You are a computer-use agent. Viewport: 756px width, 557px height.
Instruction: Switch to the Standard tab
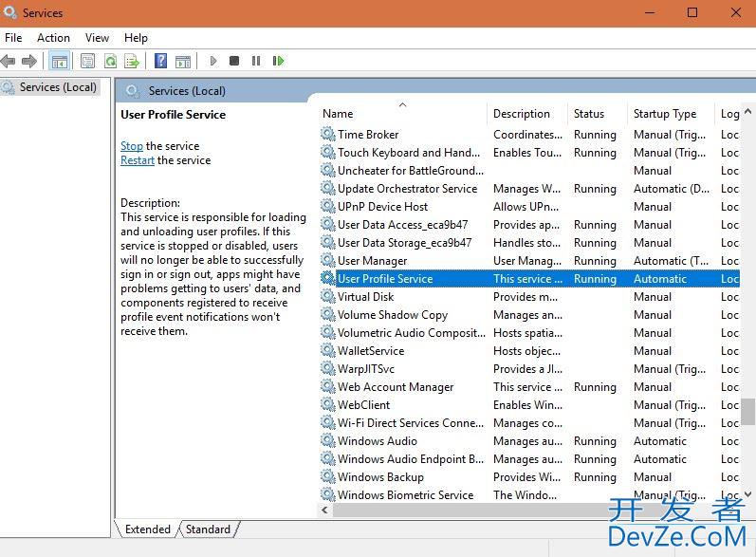tap(209, 529)
